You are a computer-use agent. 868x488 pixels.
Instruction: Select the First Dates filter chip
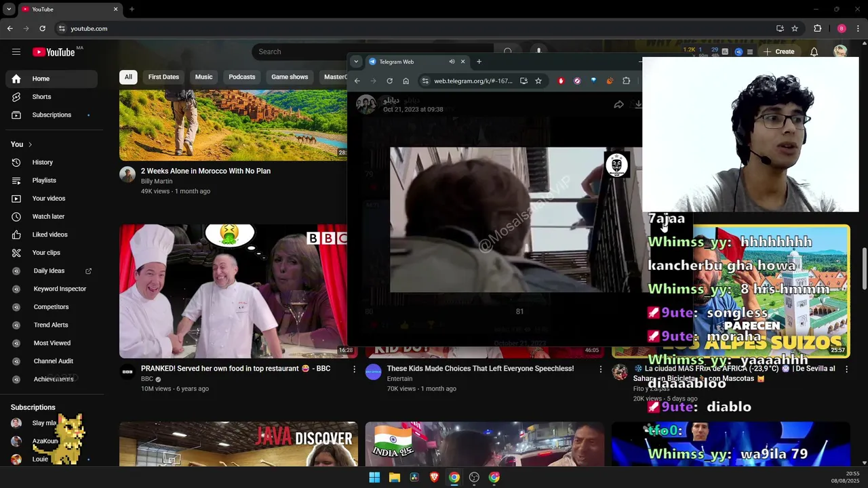pyautogui.click(x=163, y=77)
